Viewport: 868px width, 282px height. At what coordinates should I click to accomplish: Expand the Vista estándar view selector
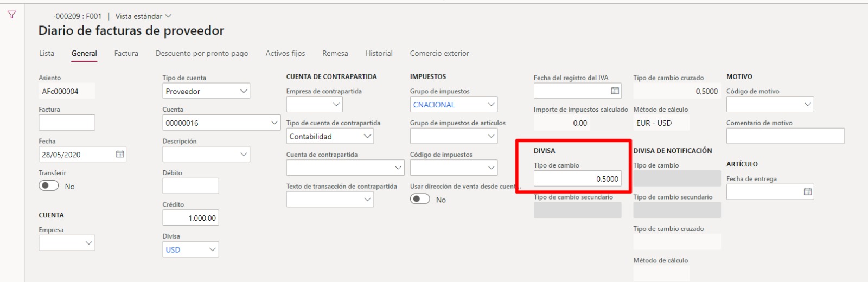click(x=143, y=16)
